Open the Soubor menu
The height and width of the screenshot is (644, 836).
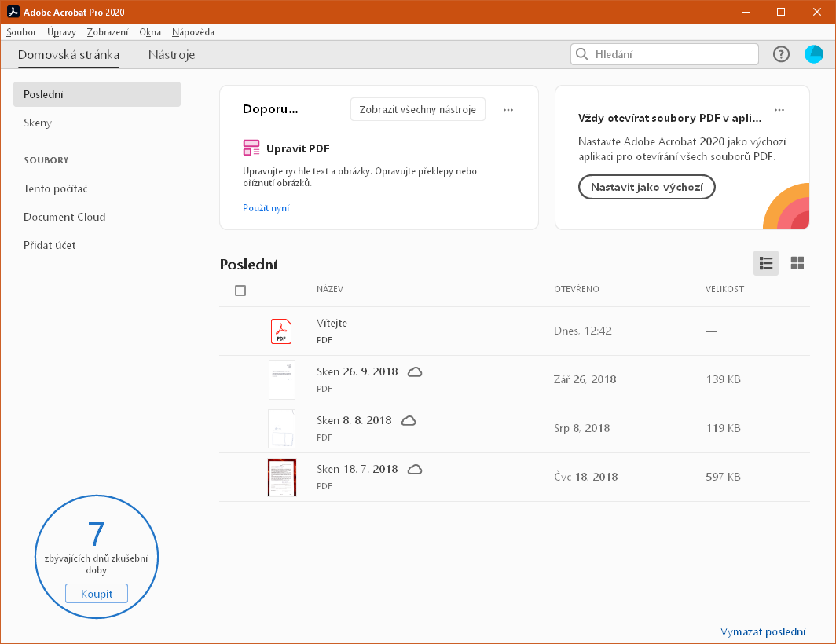[21, 32]
